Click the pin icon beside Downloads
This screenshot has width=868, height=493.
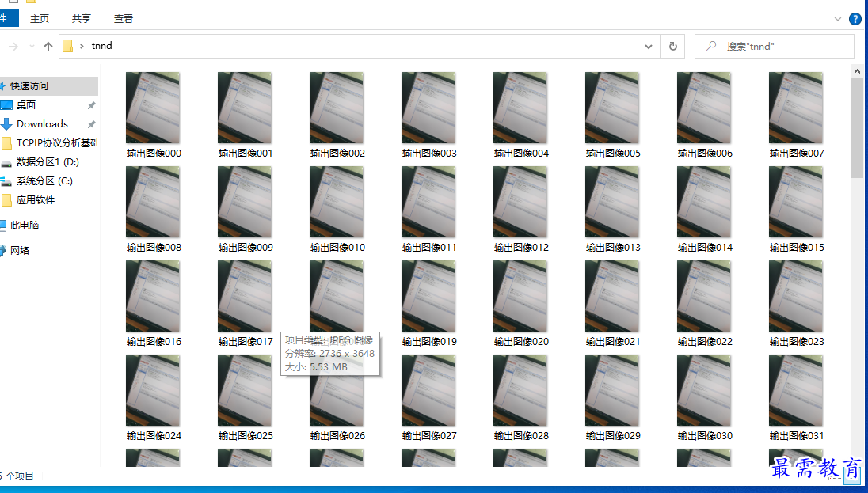coord(92,124)
